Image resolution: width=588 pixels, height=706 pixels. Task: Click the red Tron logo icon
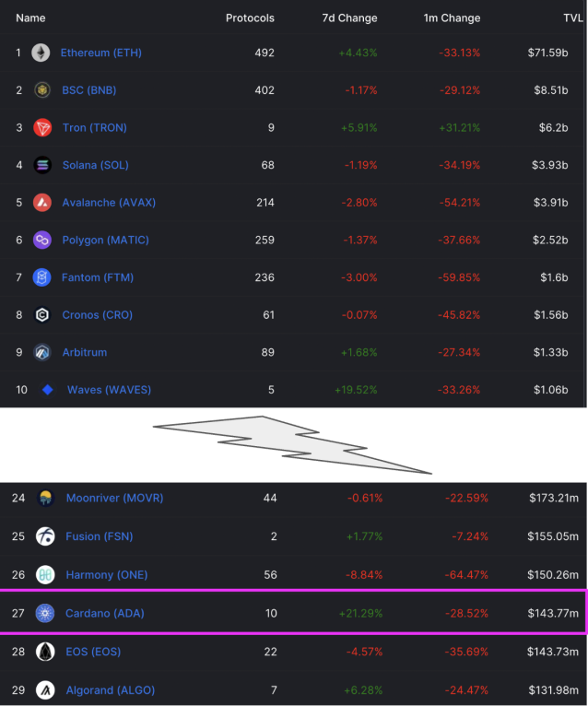(x=42, y=128)
